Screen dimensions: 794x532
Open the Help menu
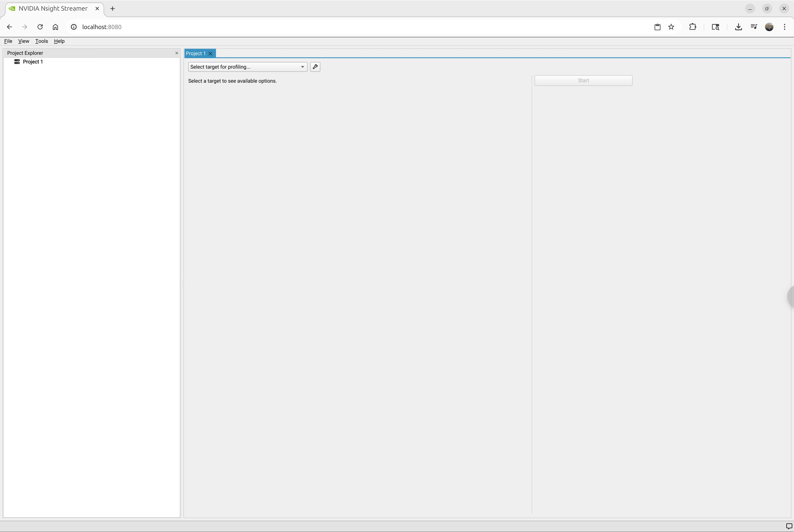(59, 41)
